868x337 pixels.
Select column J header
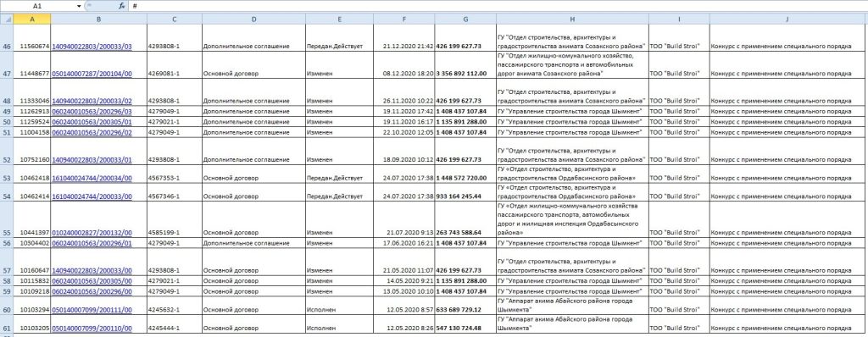click(x=788, y=19)
